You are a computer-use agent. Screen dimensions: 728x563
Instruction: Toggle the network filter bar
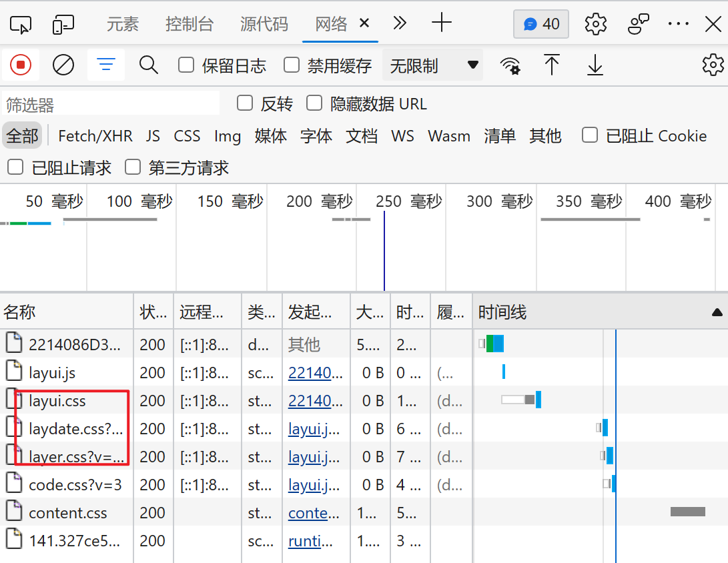click(x=106, y=65)
